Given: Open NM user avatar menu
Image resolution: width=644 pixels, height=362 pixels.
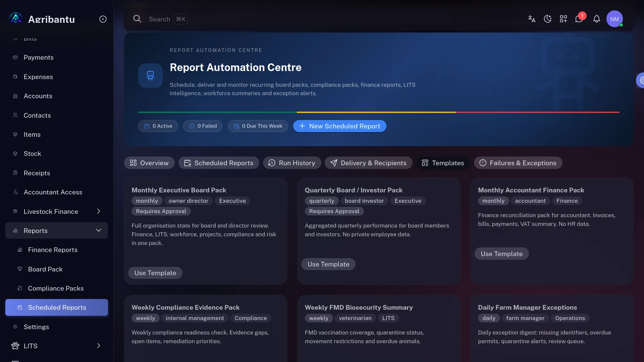Looking at the screenshot, I should [x=614, y=19].
